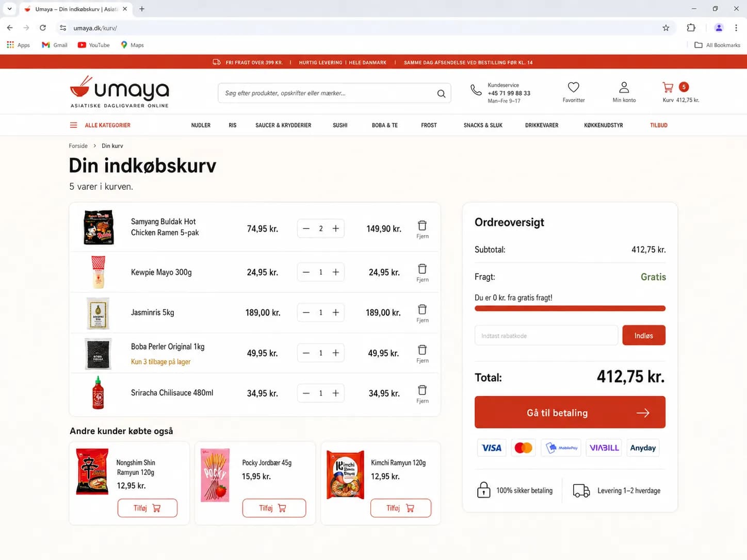
Task: Open browser extensions puzzle icon
Action: (691, 28)
